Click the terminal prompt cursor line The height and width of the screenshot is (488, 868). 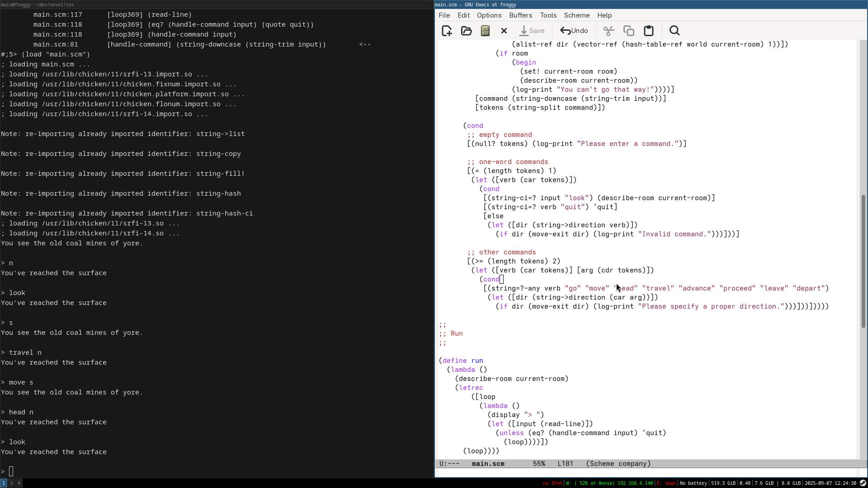point(11,471)
